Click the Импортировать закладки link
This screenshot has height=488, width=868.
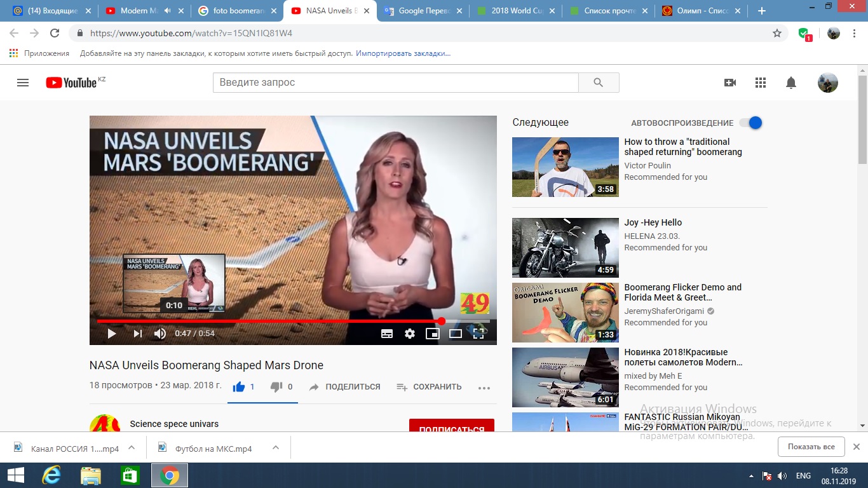click(x=403, y=53)
